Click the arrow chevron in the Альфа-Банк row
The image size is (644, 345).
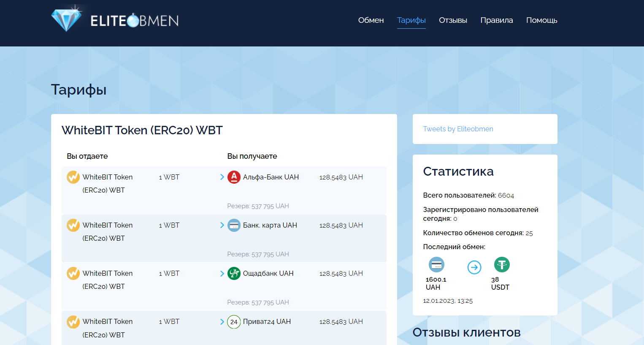tap(222, 177)
